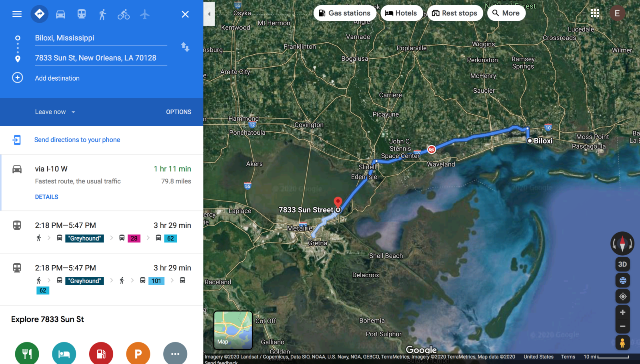The height and width of the screenshot is (364, 640).
Task: Open the hamburger main menu
Action: (x=17, y=14)
